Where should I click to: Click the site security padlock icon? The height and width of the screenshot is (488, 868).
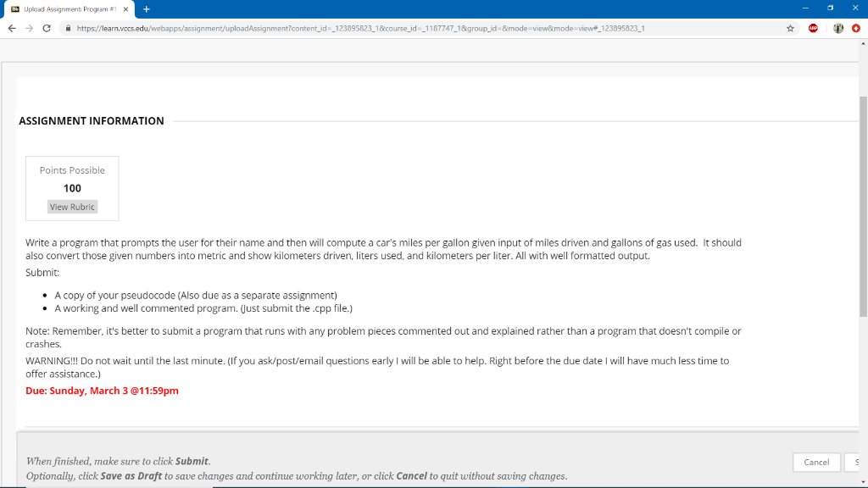tap(69, 28)
